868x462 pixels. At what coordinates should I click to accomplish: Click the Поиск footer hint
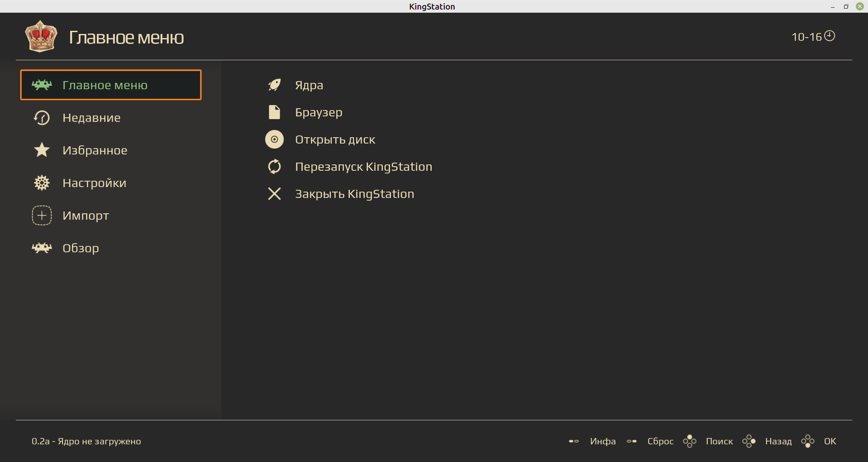coord(719,441)
